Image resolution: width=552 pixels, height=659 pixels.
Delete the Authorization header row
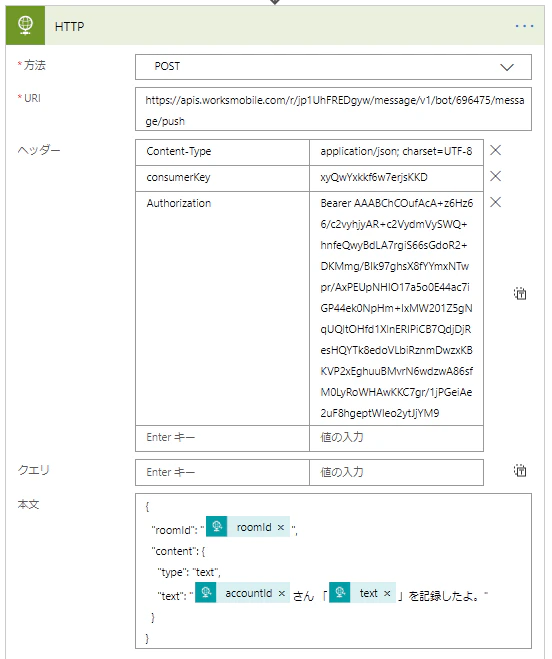coord(496,202)
